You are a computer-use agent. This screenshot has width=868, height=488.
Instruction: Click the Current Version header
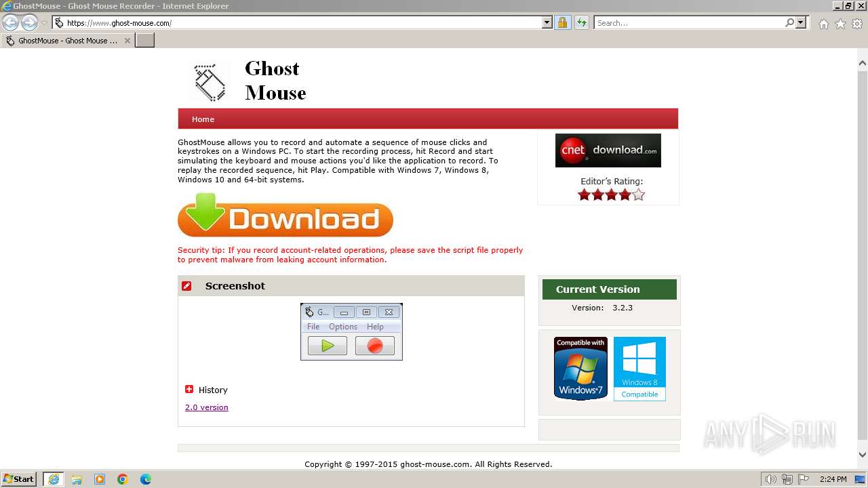[x=610, y=289]
